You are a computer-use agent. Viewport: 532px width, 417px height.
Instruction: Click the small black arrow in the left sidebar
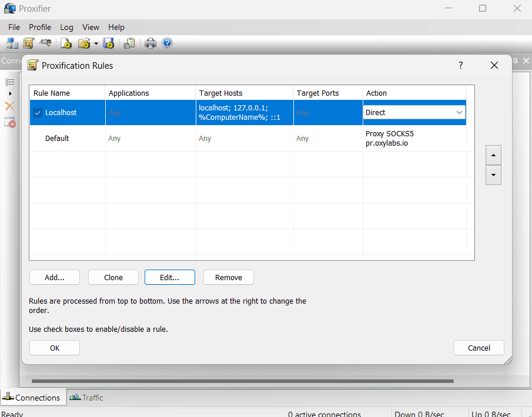(10, 93)
